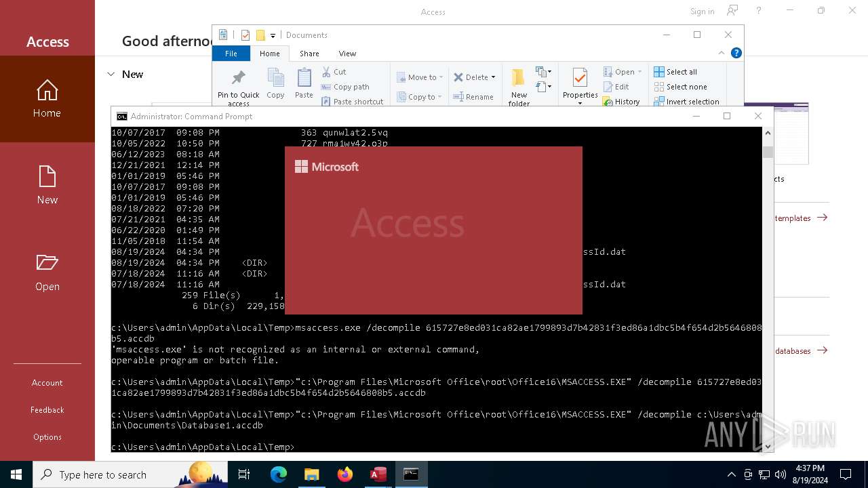Click the Properties icon in Explorer

pyautogui.click(x=580, y=79)
